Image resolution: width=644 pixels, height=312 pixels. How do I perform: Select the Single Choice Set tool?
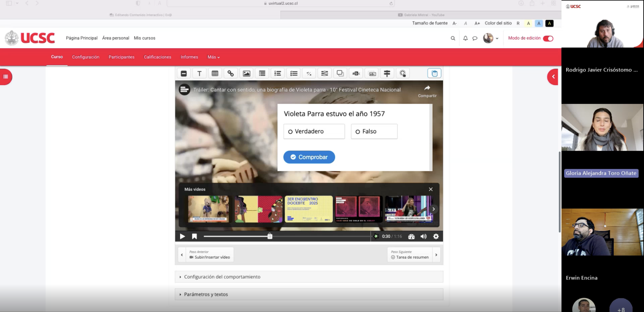[277, 73]
